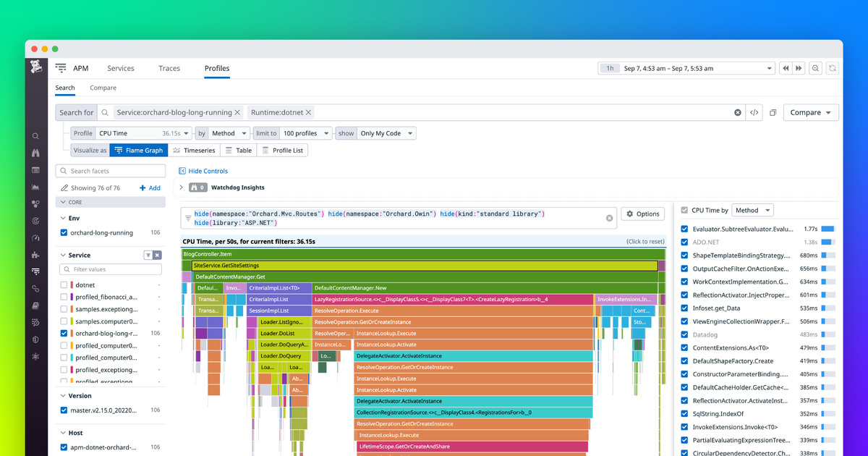Open the Datadog logo home icon
The width and height of the screenshot is (868, 456).
(36, 68)
